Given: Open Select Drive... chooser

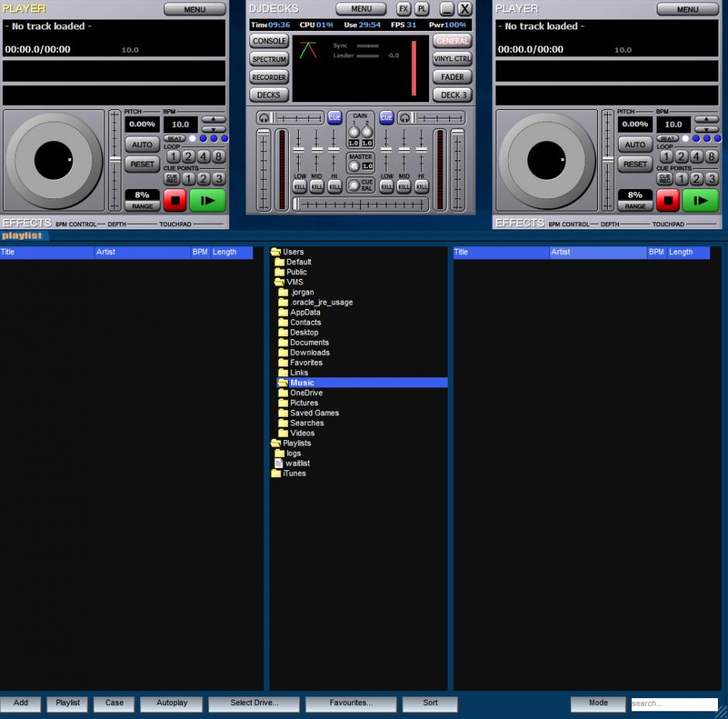Looking at the screenshot, I should (255, 704).
